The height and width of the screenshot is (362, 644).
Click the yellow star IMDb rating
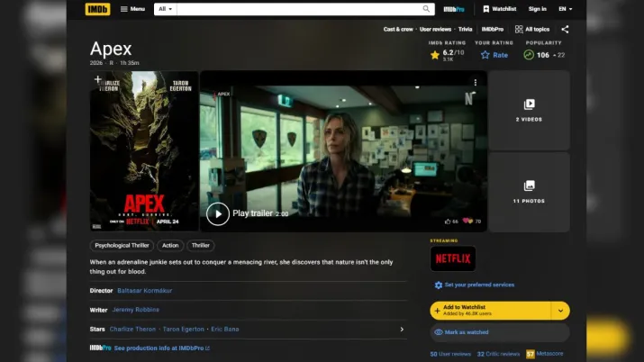click(435, 55)
